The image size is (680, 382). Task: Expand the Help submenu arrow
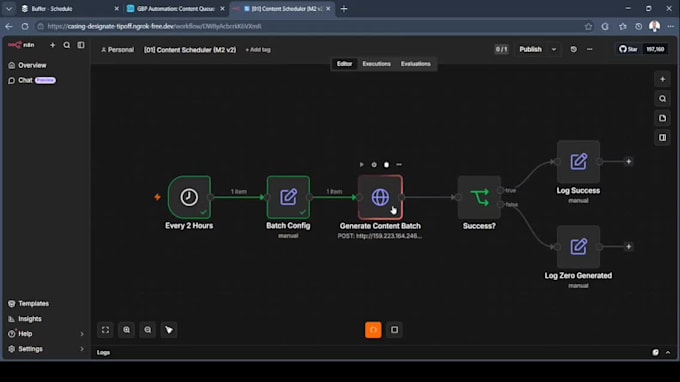82,334
